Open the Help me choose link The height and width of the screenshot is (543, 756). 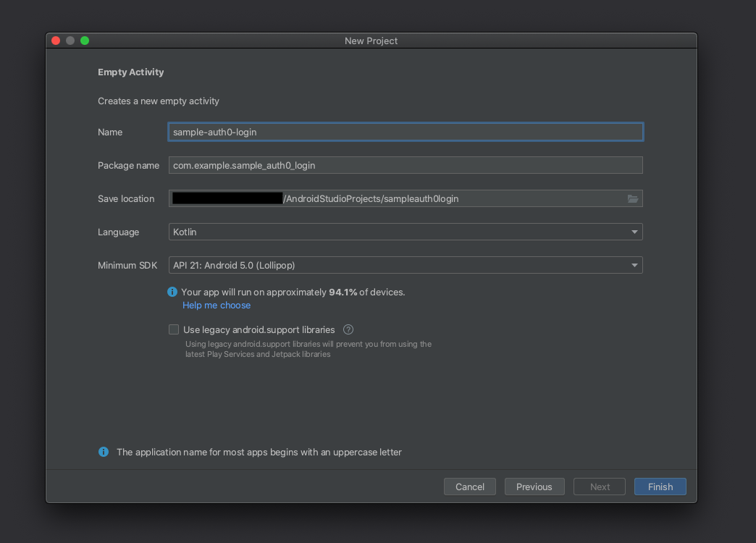(x=216, y=305)
